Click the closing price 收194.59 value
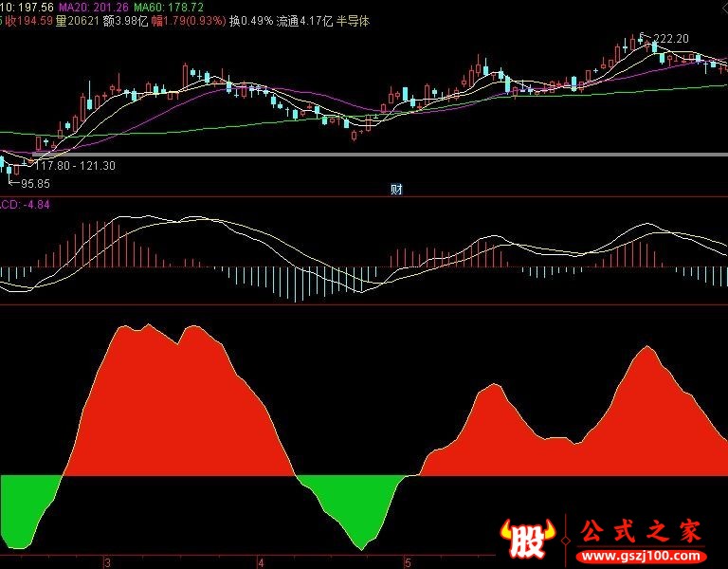 pos(28,21)
